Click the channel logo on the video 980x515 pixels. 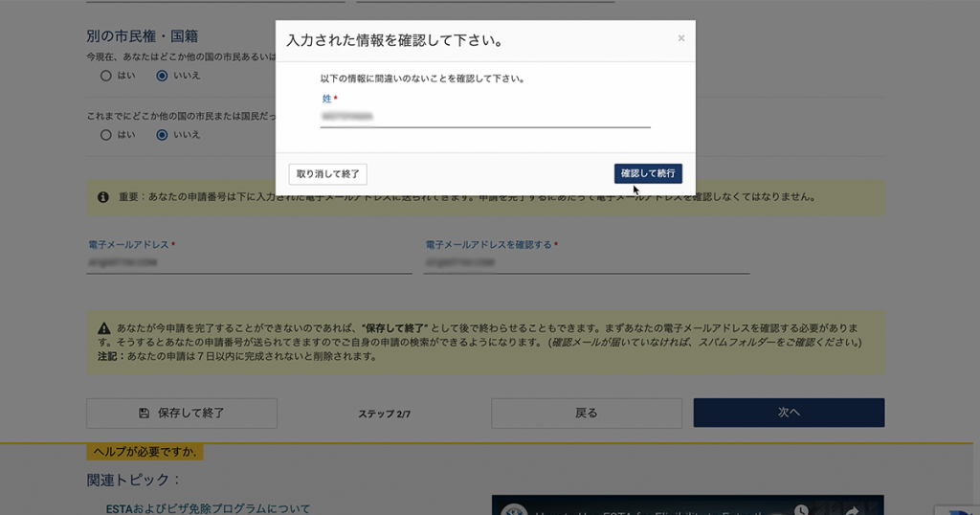pyautogui.click(x=514, y=508)
